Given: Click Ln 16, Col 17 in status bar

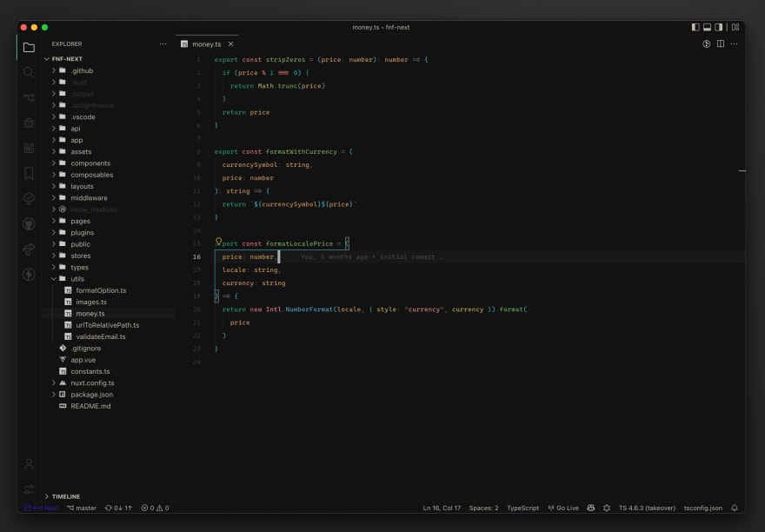Looking at the screenshot, I should (442, 508).
